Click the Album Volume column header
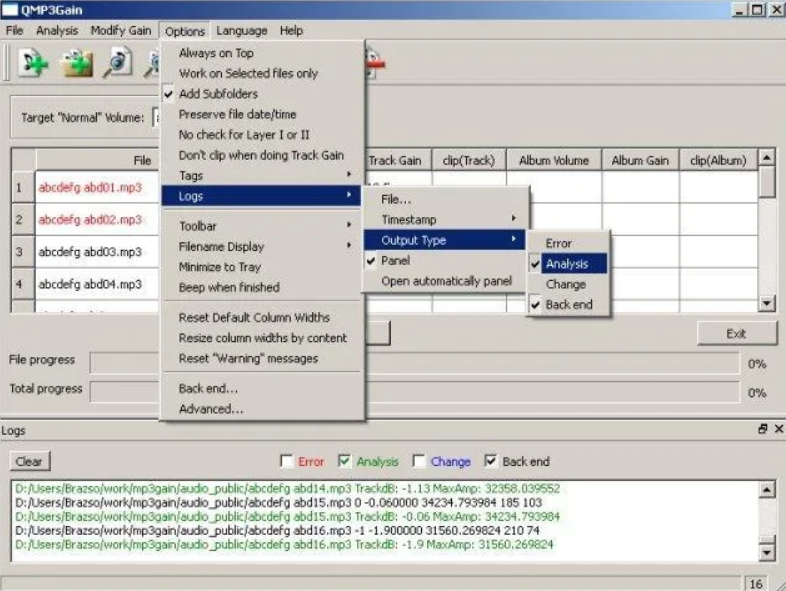786x591 pixels. [x=554, y=160]
